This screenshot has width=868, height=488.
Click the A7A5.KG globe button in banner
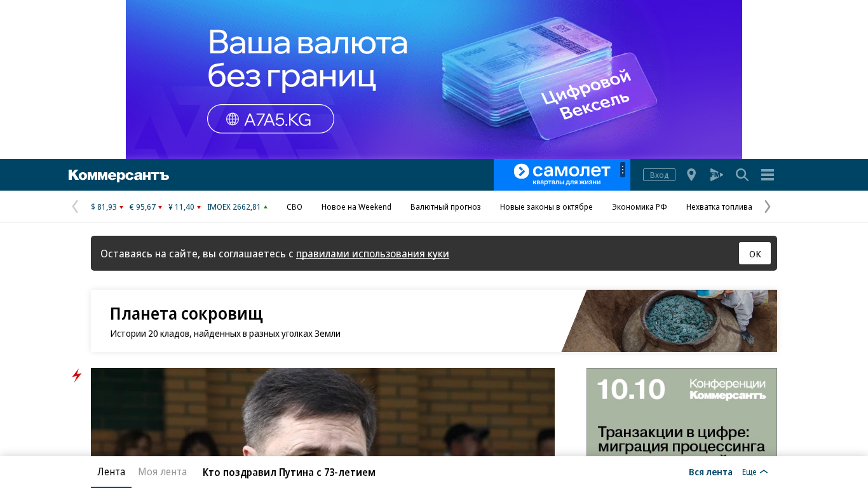coord(271,119)
